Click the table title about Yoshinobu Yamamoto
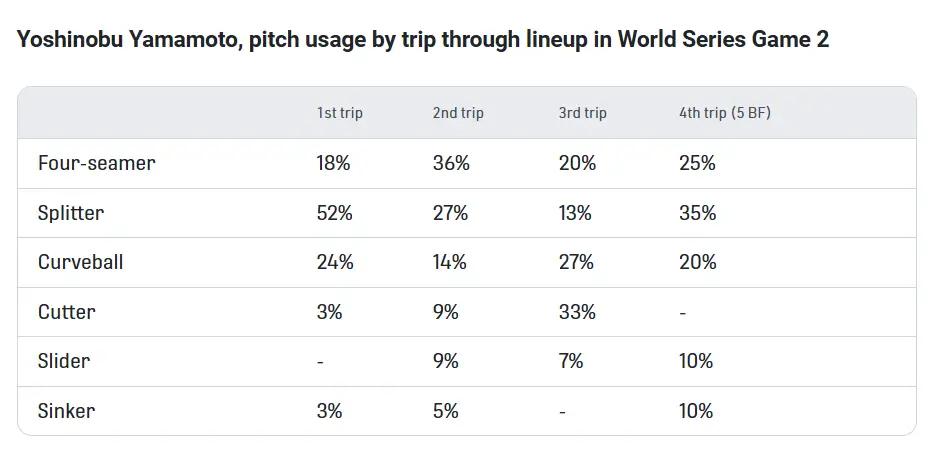This screenshot has width=949, height=451. pyautogui.click(x=423, y=41)
